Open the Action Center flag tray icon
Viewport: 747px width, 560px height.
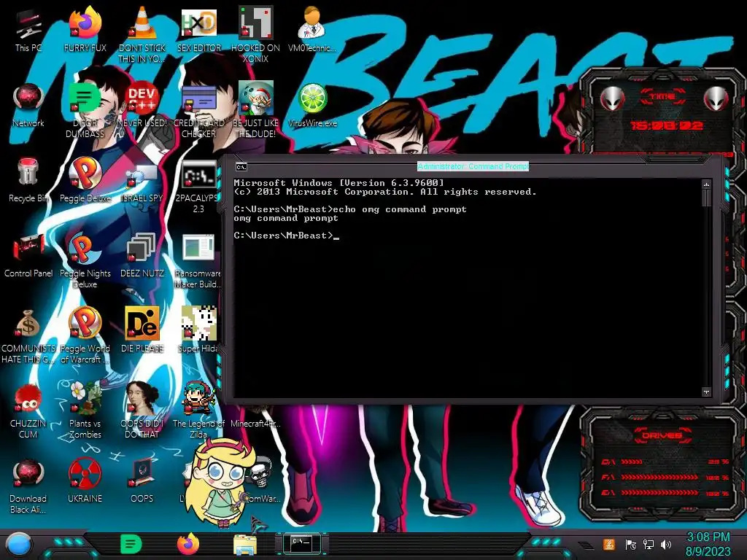630,544
